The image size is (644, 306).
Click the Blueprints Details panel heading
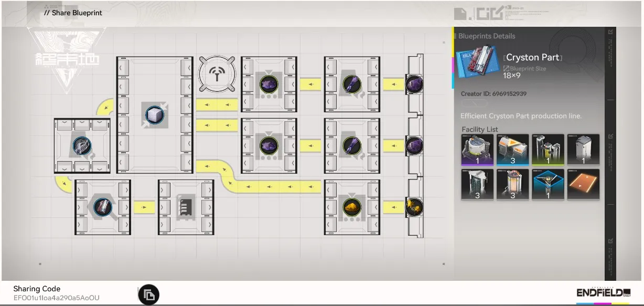tap(487, 36)
